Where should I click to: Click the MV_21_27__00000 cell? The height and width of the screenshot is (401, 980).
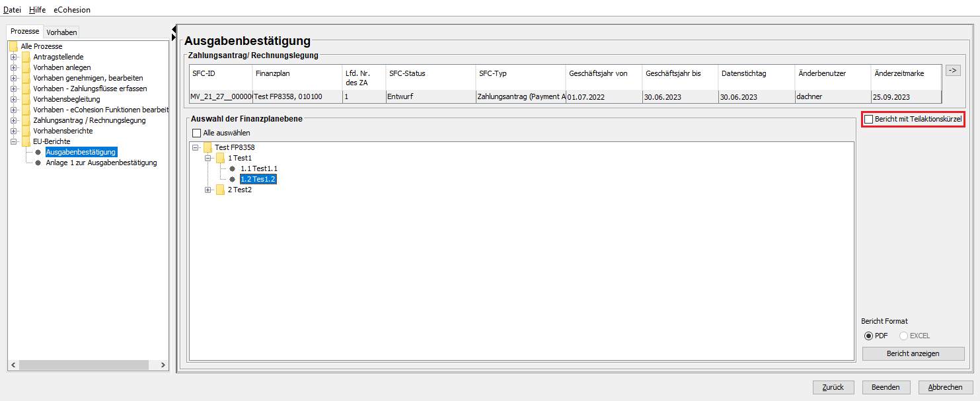[221, 96]
